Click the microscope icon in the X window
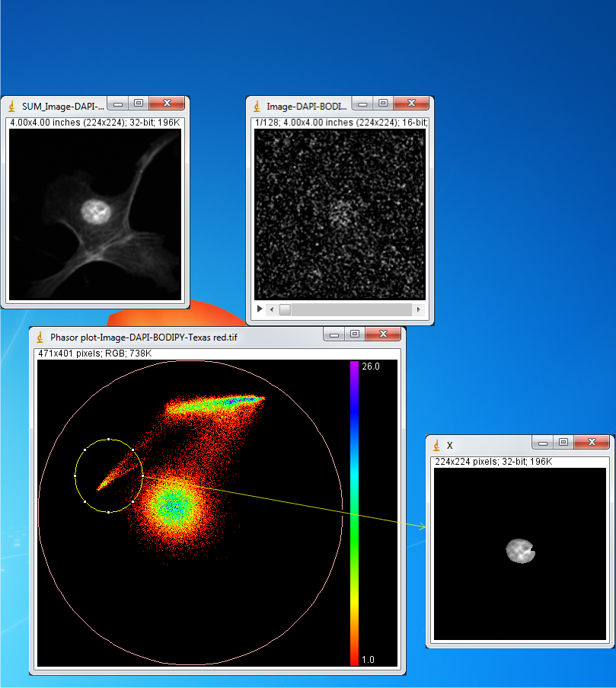Viewport: 616px width, 688px height. click(x=436, y=445)
